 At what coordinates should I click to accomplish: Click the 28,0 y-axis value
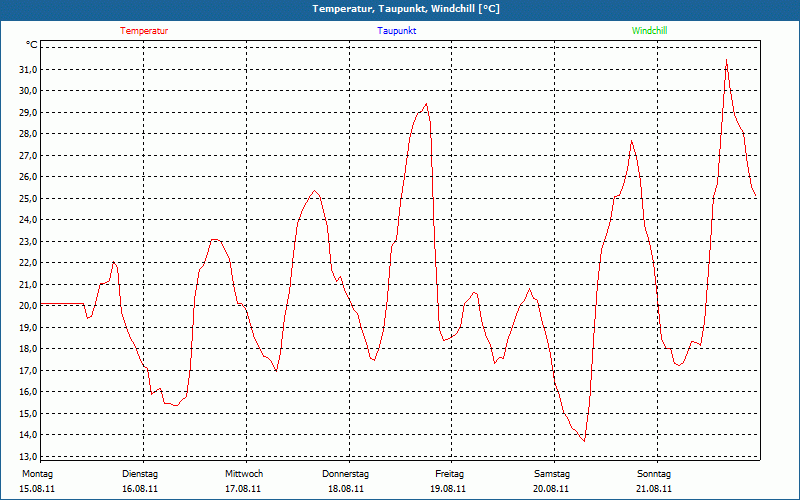[29, 134]
